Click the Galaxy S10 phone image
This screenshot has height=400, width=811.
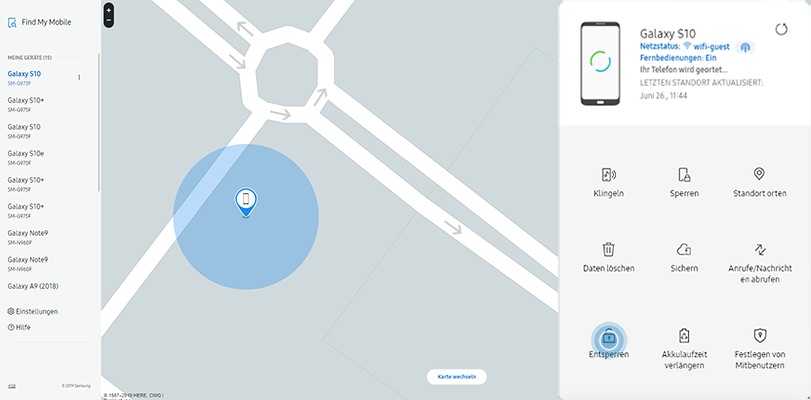pos(600,63)
